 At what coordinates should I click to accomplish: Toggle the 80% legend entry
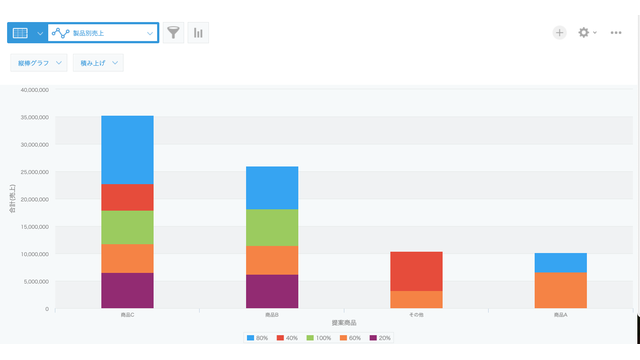[258, 338]
